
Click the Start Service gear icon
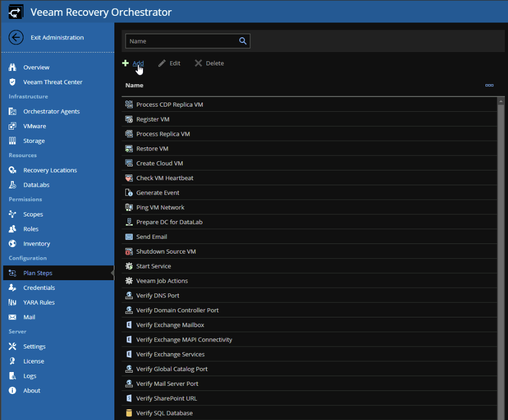pos(129,266)
